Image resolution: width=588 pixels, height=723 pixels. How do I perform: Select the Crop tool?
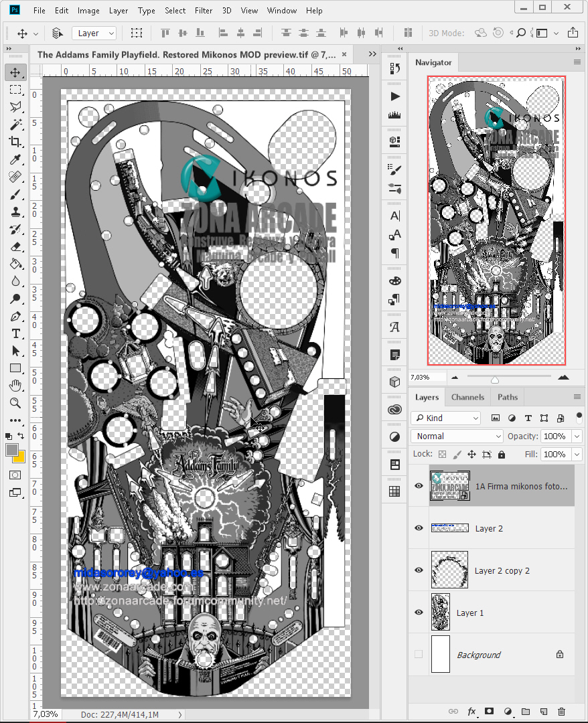pyautogui.click(x=15, y=142)
